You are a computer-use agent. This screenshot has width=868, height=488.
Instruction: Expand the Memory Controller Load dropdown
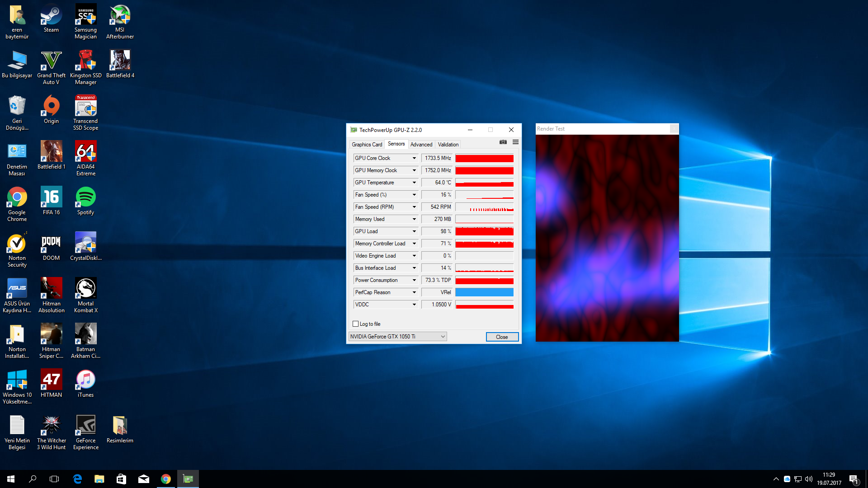point(414,244)
